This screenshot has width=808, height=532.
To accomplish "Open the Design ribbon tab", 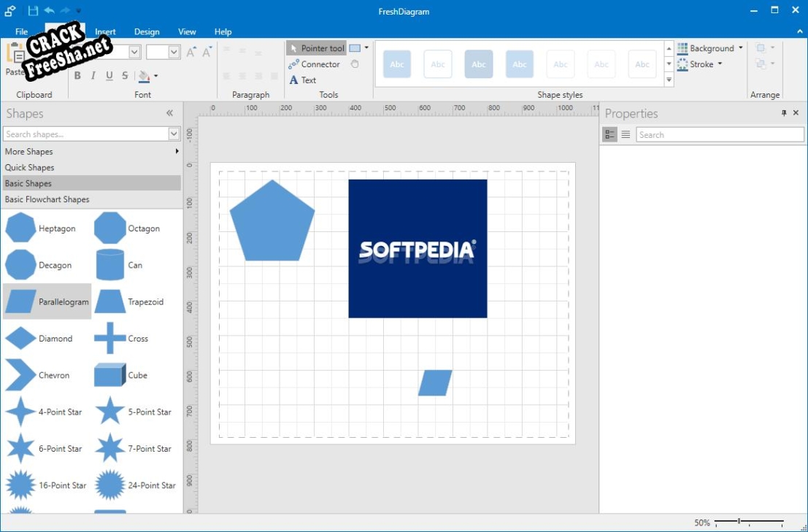I will tap(147, 32).
